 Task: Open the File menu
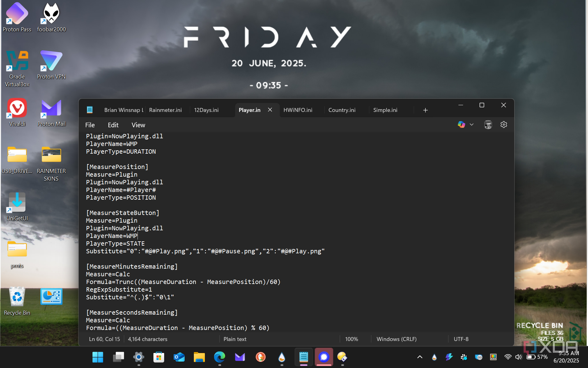tap(90, 125)
